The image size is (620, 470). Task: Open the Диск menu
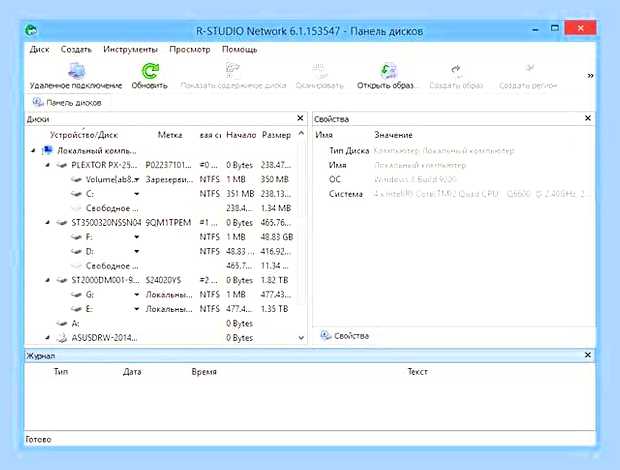click(x=40, y=49)
